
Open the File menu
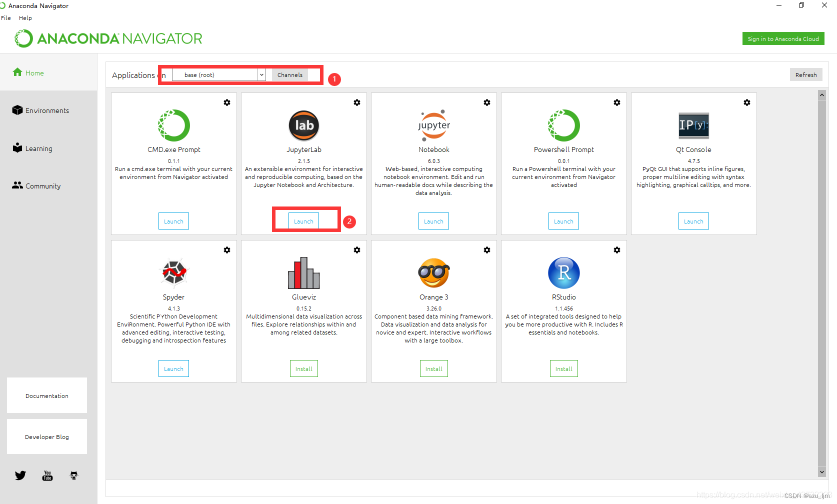[6, 18]
